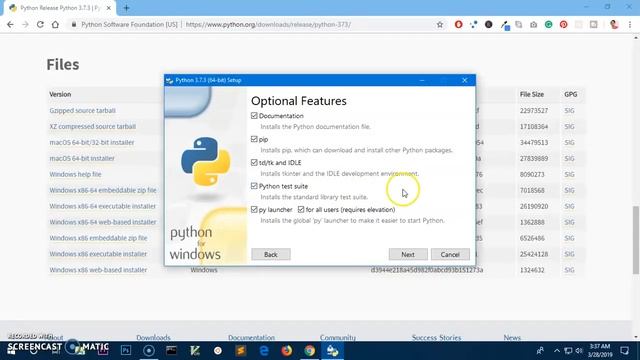The height and width of the screenshot is (360, 640).
Task: Click the page vertical scrollbar thumb
Action: pyautogui.click(x=636, y=240)
